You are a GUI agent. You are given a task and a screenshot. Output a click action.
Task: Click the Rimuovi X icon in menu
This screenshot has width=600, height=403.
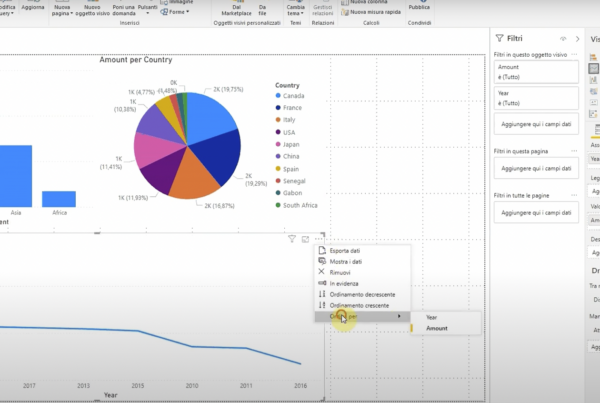(x=321, y=272)
